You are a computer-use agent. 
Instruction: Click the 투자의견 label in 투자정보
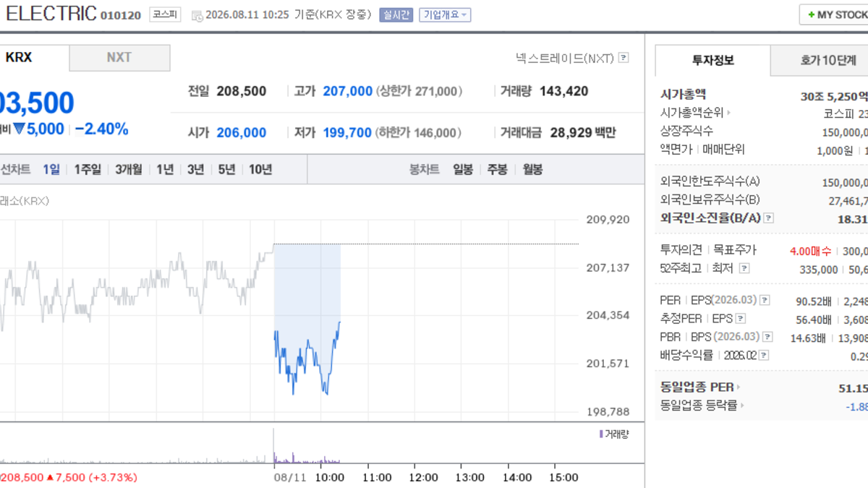point(681,250)
